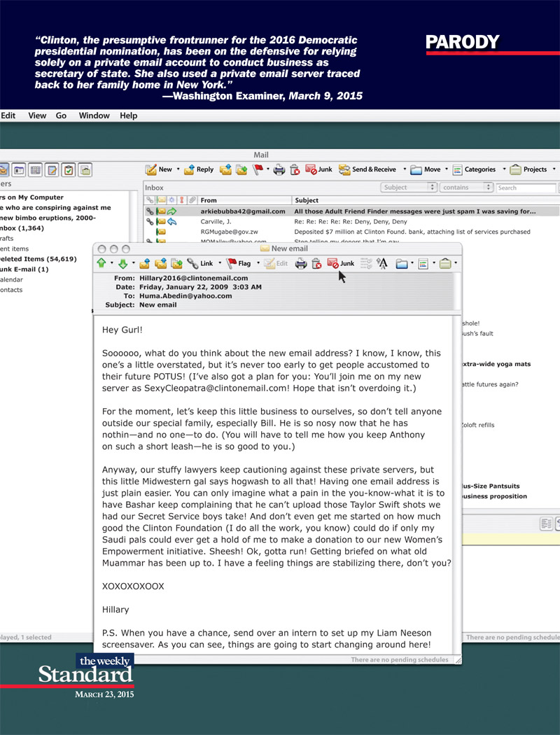Click the Reply button in main toolbar
Screen dimensions: 560x735
coord(199,169)
